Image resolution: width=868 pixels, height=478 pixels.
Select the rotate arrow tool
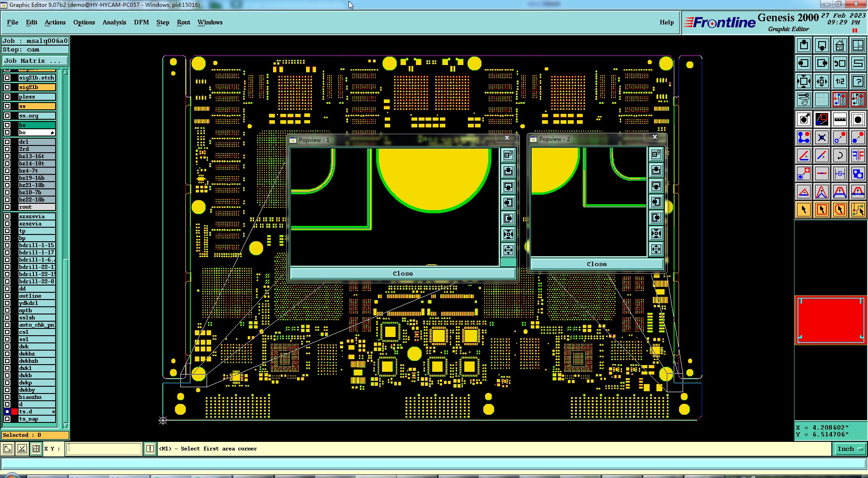(840, 155)
